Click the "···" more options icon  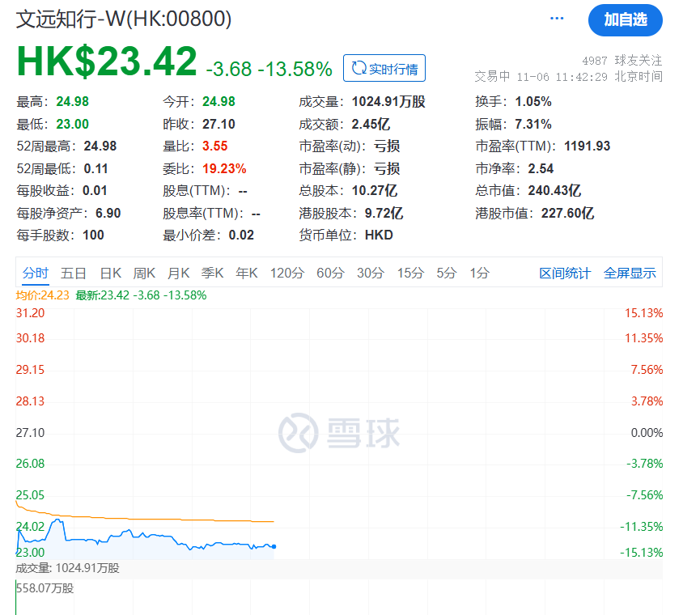556,18
